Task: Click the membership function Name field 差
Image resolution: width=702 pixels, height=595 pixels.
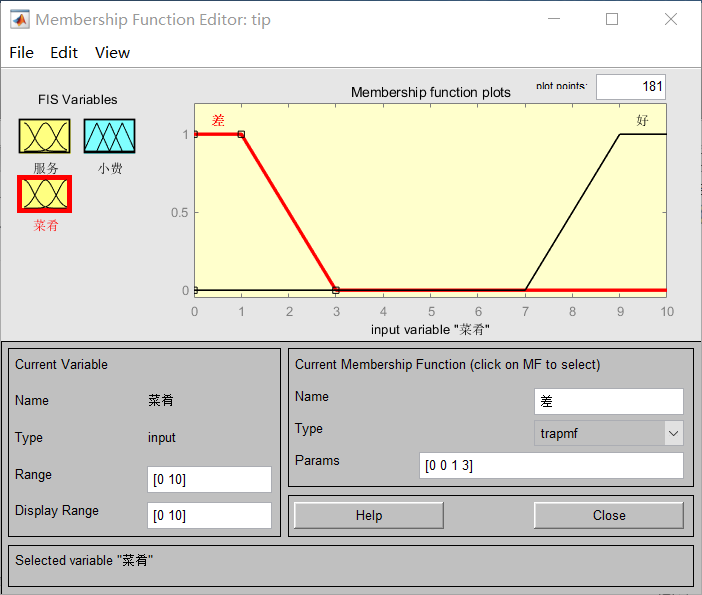Action: (x=608, y=401)
